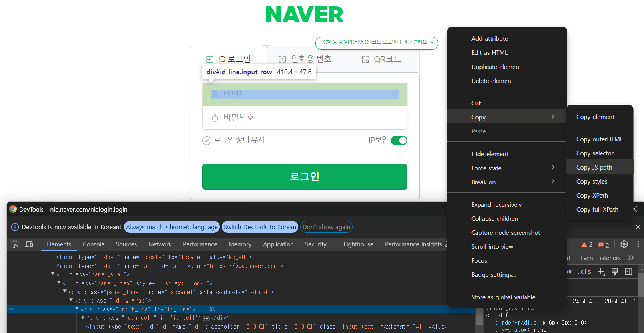
Task: Toggle device toolbar icon in DevTools
Action: 29,244
